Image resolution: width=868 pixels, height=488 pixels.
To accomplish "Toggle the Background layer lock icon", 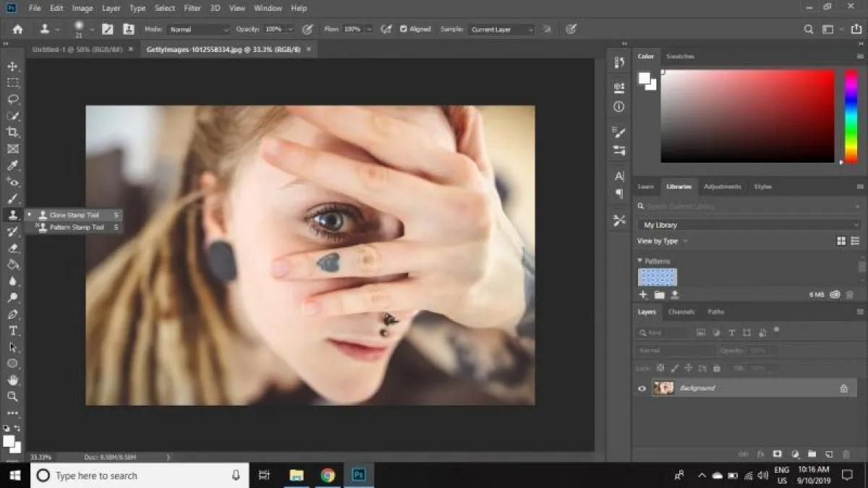I will pos(843,388).
